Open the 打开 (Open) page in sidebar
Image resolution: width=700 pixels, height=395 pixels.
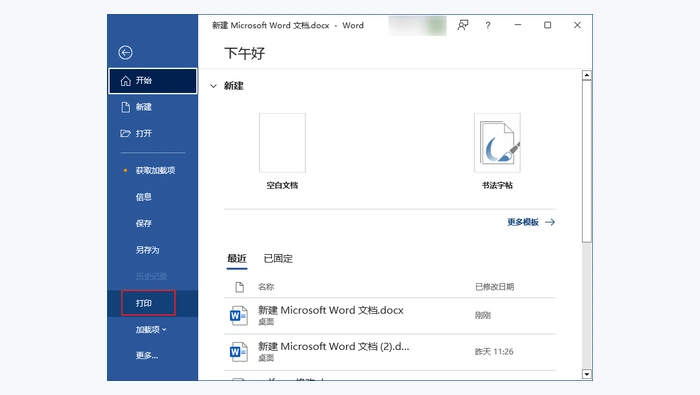[153, 133]
